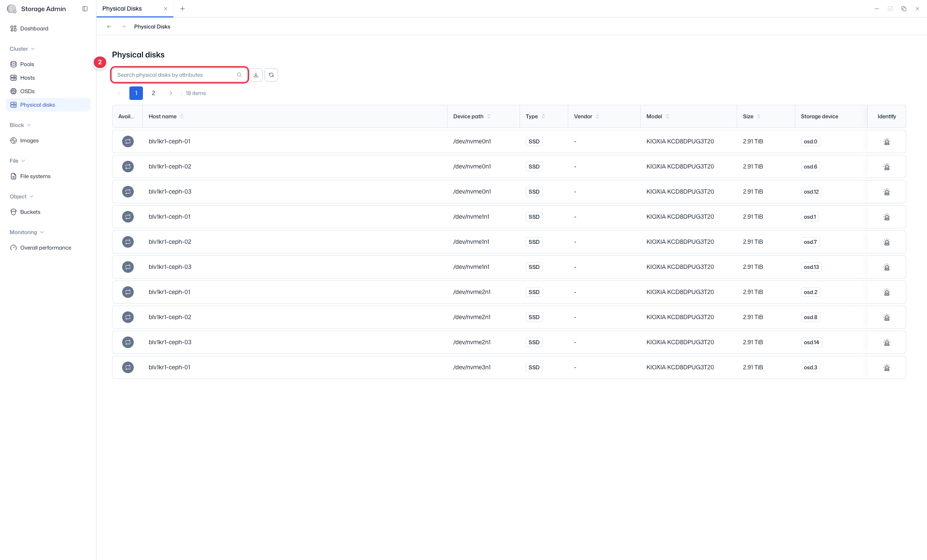Viewport: 927px width, 560px height.
Task: Collapse the Object section
Action: tap(22, 196)
